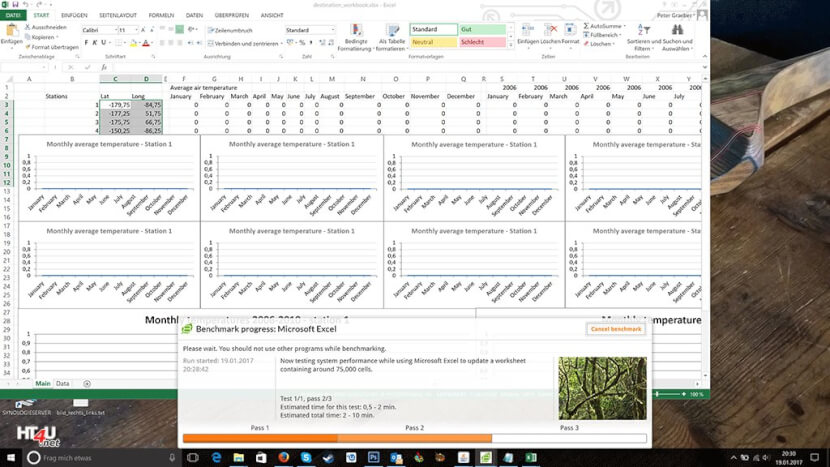Open Bedingte Formatierung
Screen dimensions: 830x467
tap(355, 37)
